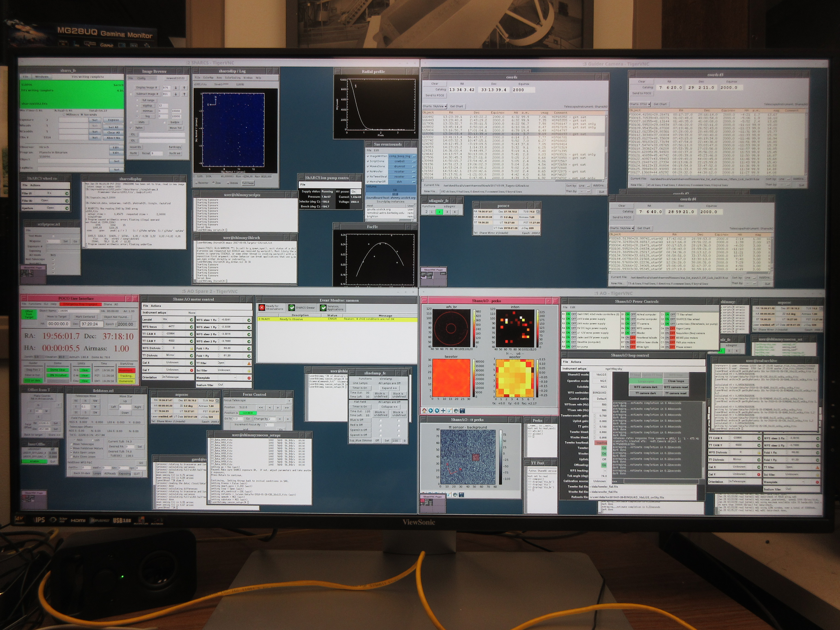Click Fold 1 Rx green status icon

tap(249, 348)
